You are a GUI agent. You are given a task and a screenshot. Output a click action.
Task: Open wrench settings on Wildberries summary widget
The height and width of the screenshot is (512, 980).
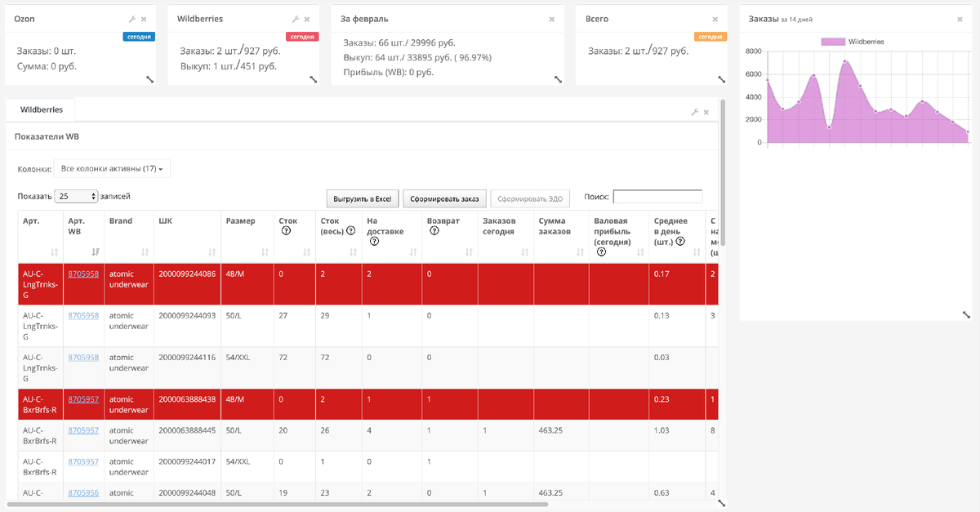[296, 19]
